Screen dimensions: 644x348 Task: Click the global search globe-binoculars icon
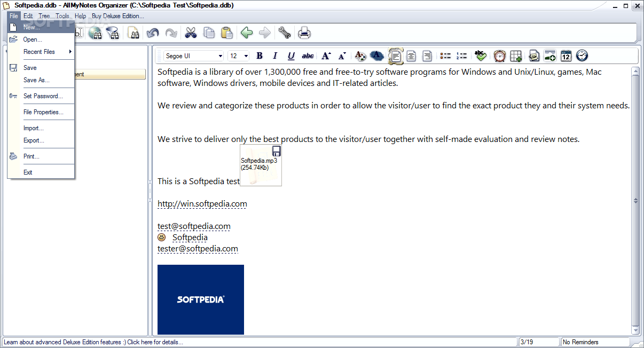(x=95, y=33)
